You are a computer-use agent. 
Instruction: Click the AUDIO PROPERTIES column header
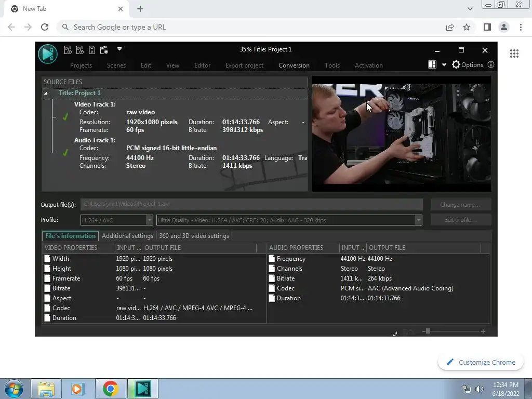(303, 248)
